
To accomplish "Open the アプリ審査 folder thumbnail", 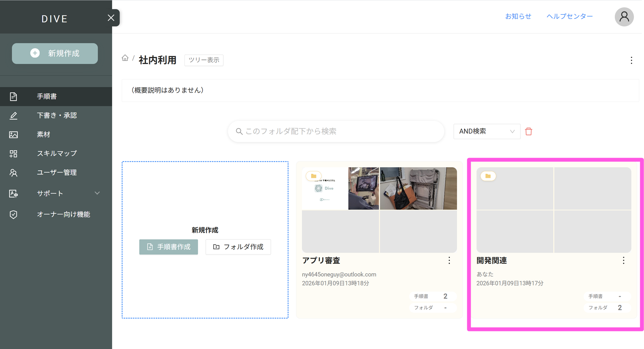I will (379, 210).
